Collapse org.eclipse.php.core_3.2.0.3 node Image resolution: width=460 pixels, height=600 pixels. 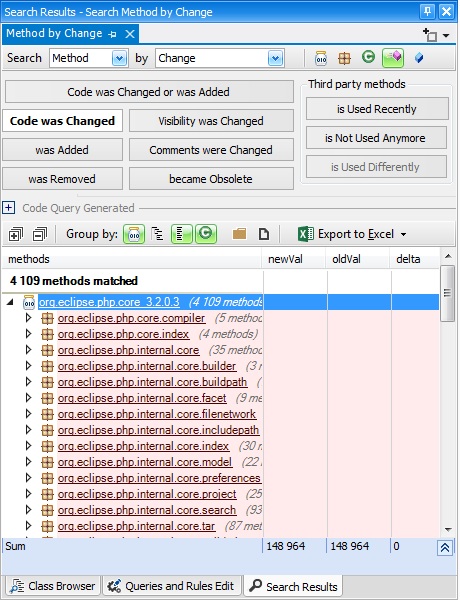pos(10,302)
